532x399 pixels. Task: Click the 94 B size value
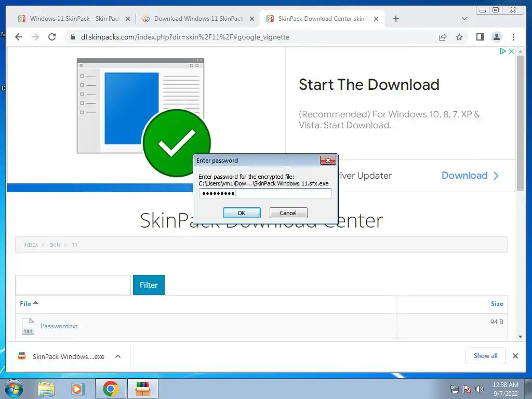(496, 322)
